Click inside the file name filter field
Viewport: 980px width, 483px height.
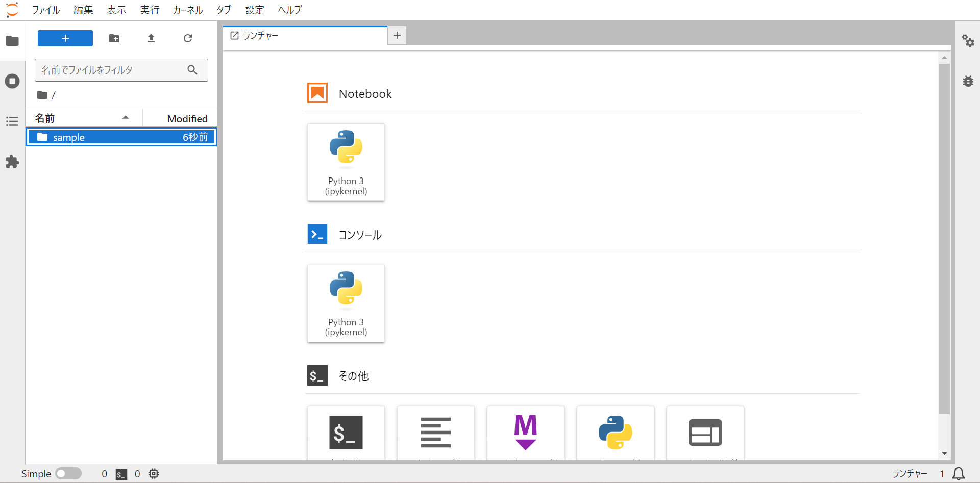[x=107, y=70]
